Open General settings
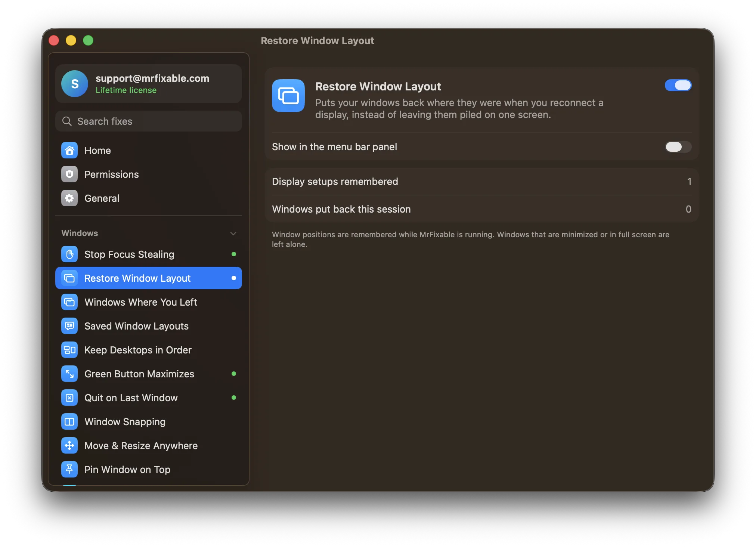This screenshot has height=547, width=756. 149,198
